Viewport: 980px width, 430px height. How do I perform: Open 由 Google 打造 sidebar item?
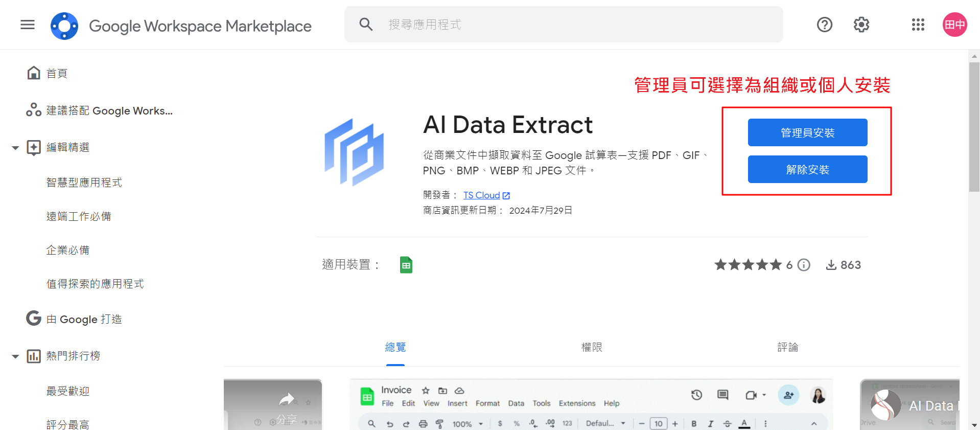[x=74, y=319]
